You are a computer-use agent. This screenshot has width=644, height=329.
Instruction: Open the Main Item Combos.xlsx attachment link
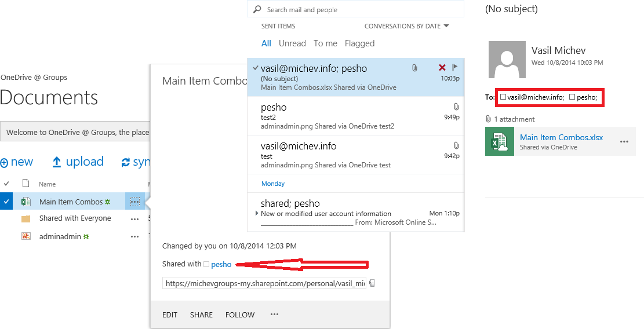[562, 137]
